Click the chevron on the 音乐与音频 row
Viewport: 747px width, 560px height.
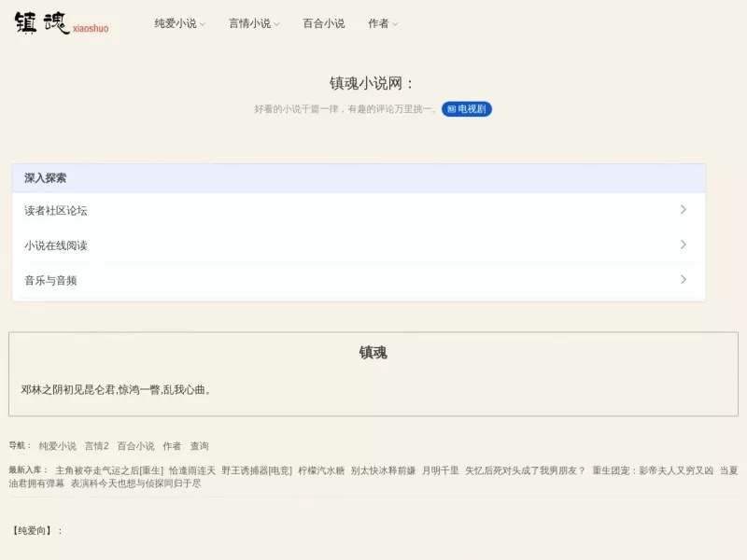684,279
